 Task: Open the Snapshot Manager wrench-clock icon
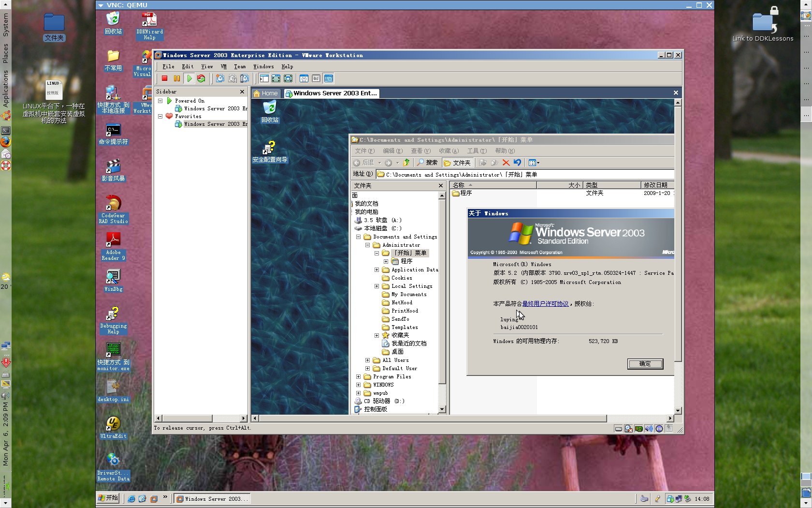point(245,78)
